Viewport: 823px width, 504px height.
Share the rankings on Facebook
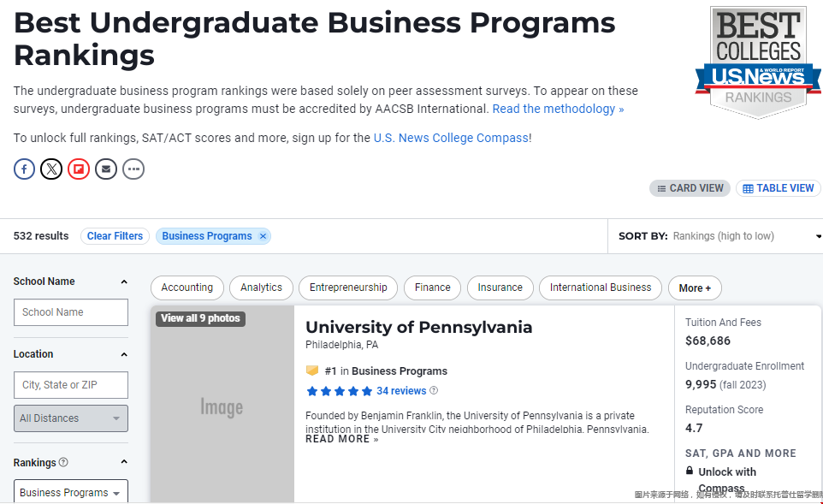[x=24, y=169]
